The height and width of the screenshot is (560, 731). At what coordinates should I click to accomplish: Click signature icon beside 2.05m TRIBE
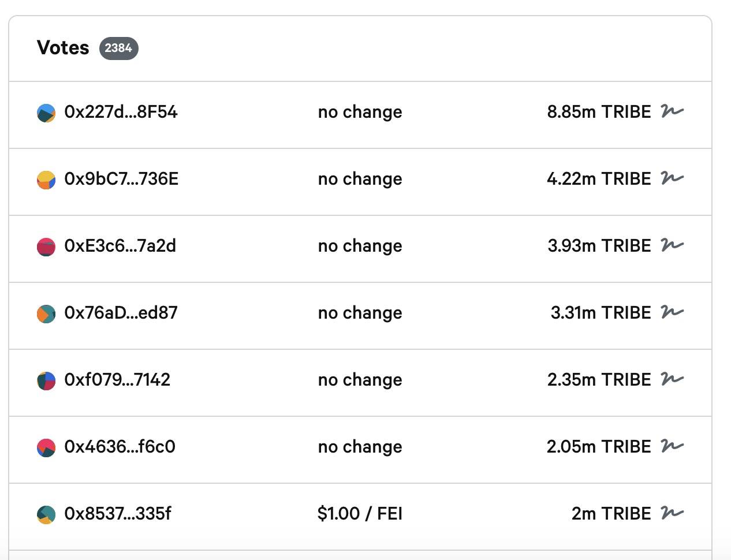(672, 446)
